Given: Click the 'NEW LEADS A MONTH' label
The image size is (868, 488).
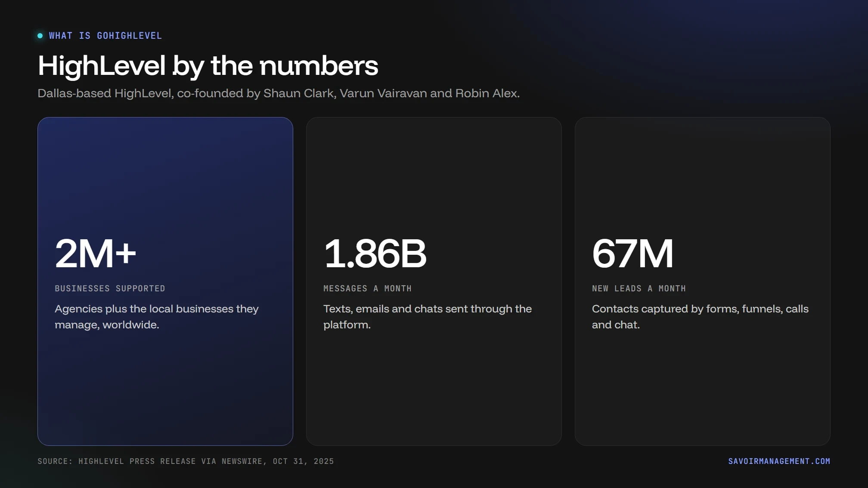Looking at the screenshot, I should tap(639, 288).
